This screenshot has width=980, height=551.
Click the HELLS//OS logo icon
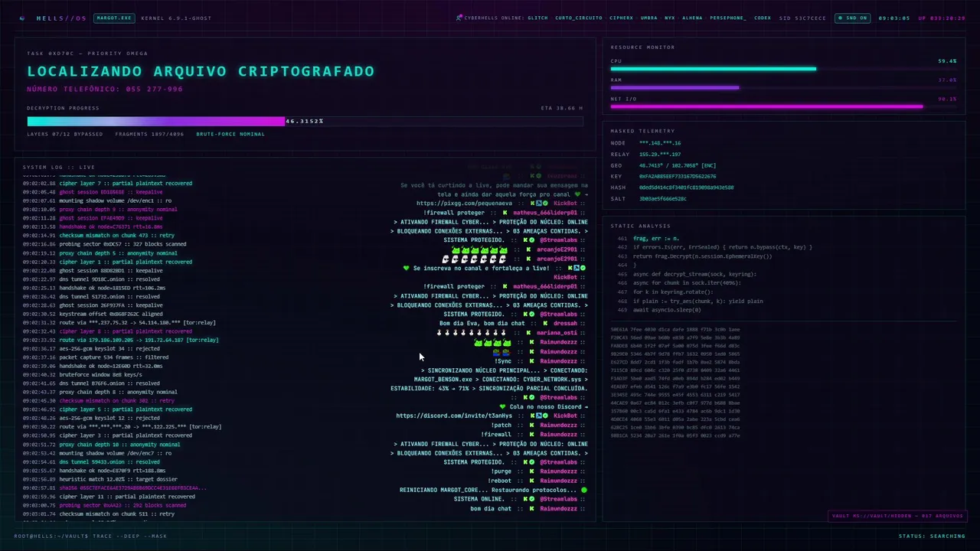coord(22,18)
